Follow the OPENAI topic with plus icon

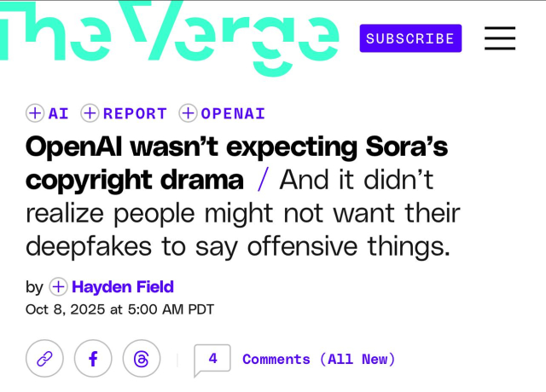pyautogui.click(x=188, y=113)
